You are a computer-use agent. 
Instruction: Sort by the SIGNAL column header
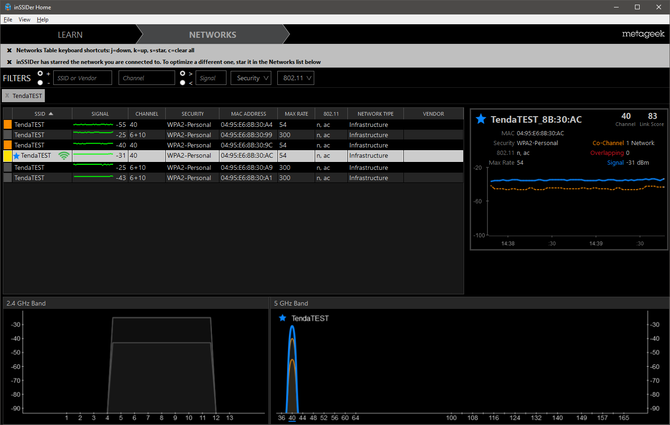tap(100, 114)
